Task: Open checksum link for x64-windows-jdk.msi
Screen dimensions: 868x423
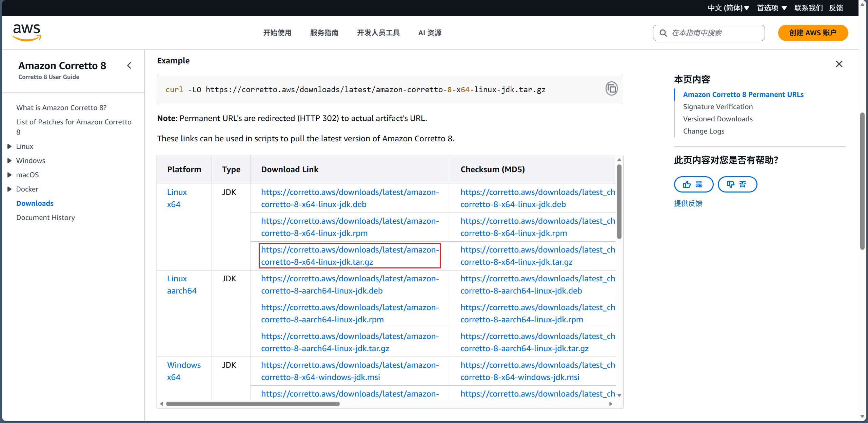Action: (538, 371)
